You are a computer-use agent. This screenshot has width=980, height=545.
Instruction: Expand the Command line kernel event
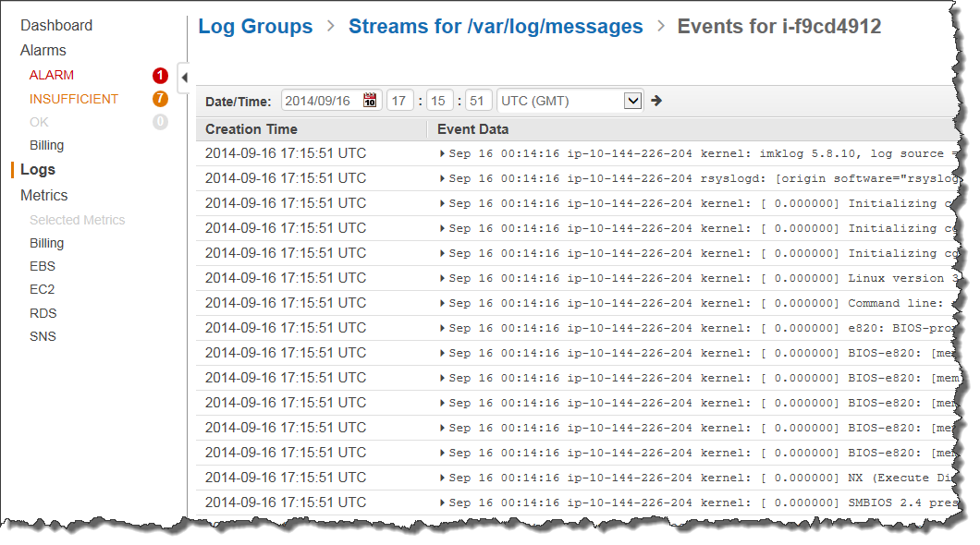442,303
